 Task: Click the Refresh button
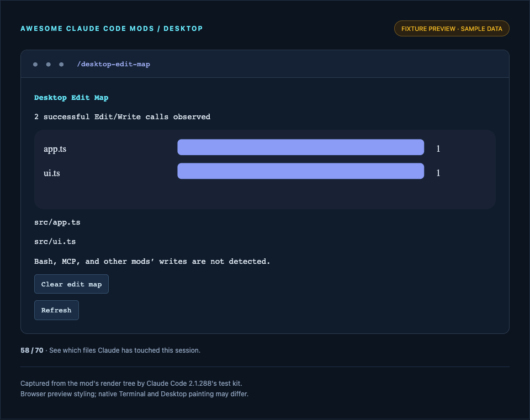point(56,310)
